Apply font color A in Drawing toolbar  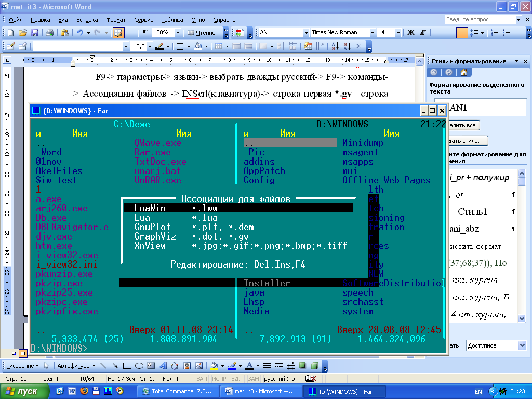[249, 366]
